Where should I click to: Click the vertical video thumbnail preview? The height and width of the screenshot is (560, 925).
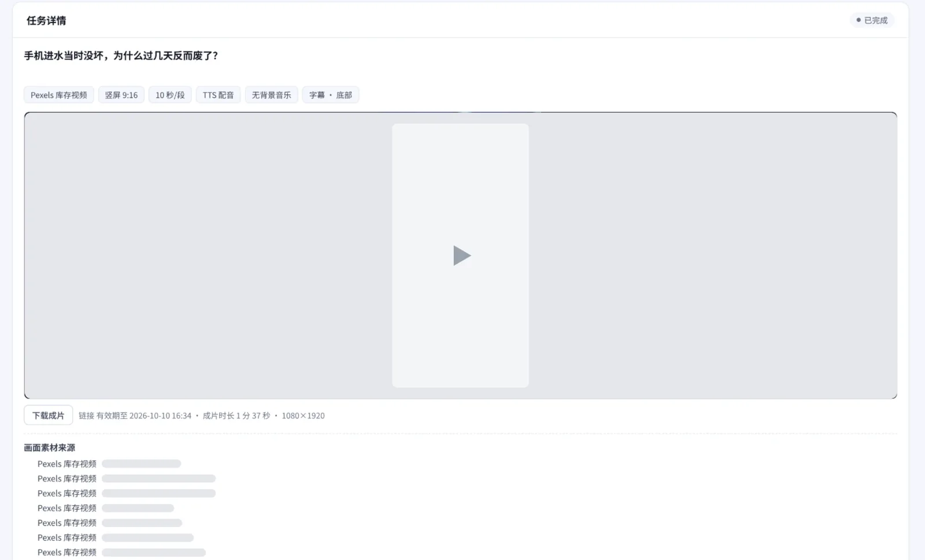(x=460, y=255)
